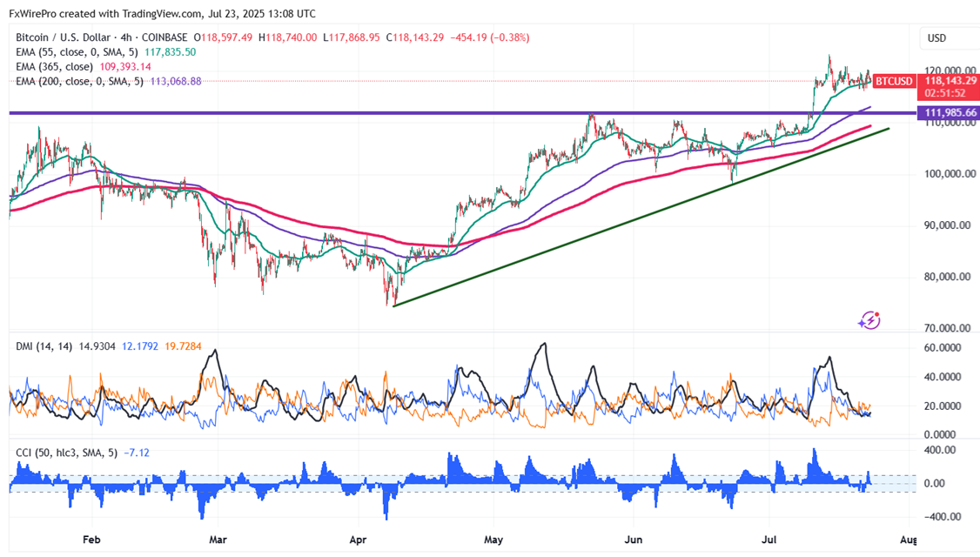
Task: Click the Jun label on the time axis
Action: [633, 540]
